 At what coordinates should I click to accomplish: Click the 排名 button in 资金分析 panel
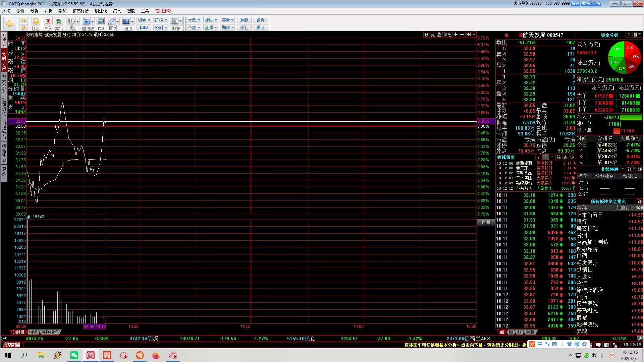click(637, 35)
